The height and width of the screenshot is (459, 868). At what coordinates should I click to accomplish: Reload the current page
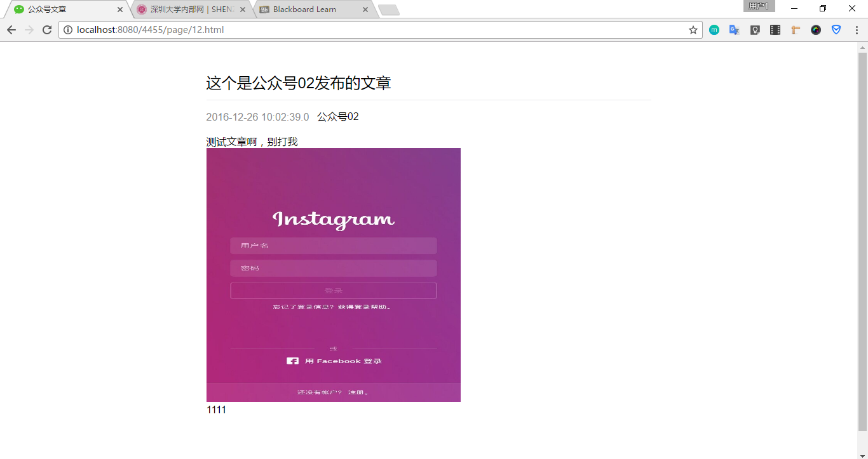(x=47, y=30)
